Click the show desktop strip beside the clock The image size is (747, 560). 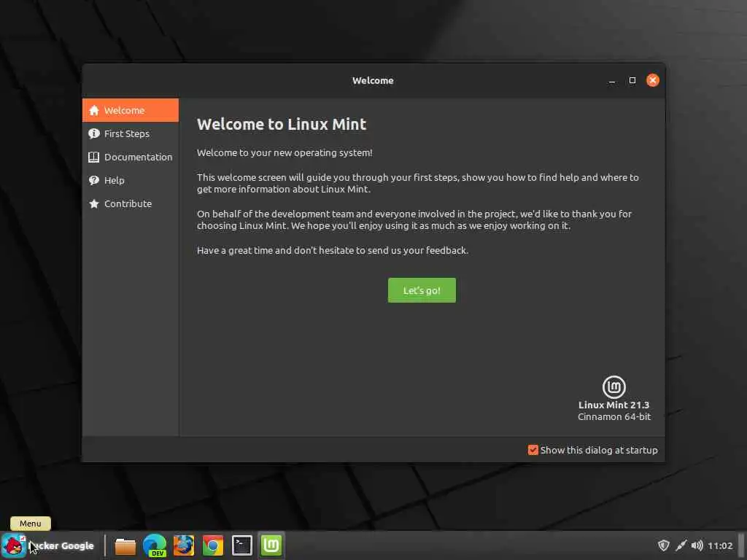pyautogui.click(x=741, y=545)
